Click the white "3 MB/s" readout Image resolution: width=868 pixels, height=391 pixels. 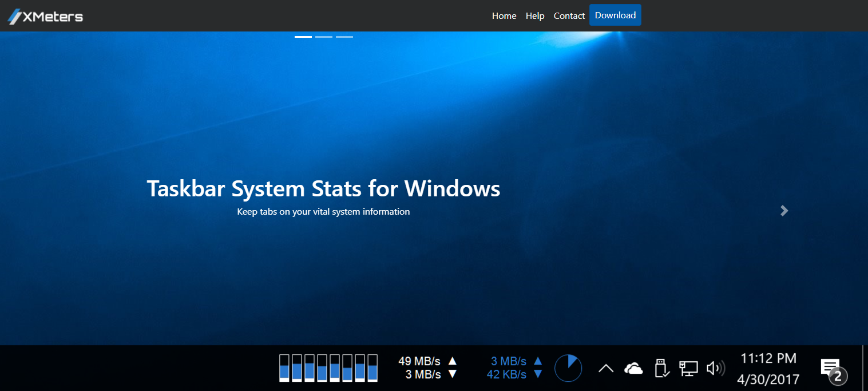point(423,375)
